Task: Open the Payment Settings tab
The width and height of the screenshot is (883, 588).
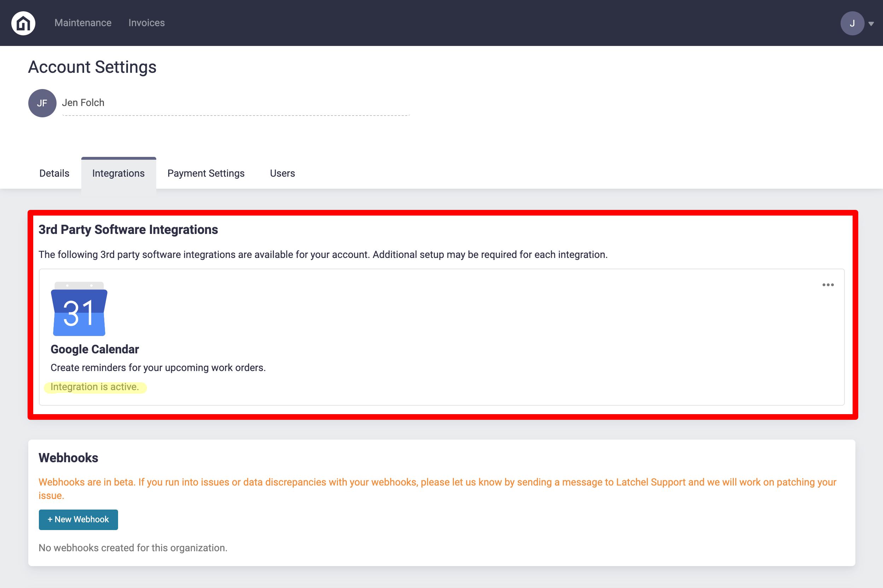Action: tap(206, 173)
